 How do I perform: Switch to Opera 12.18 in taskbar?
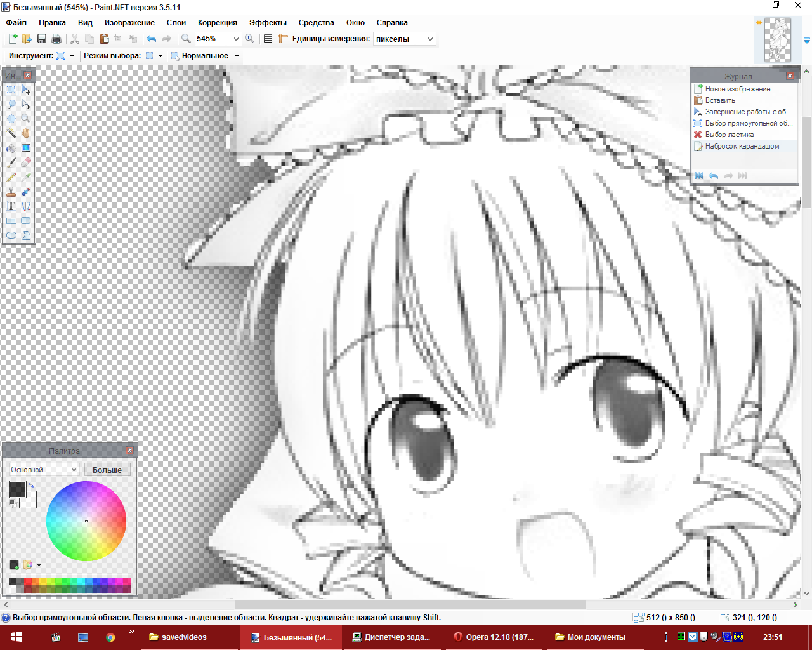coord(495,637)
